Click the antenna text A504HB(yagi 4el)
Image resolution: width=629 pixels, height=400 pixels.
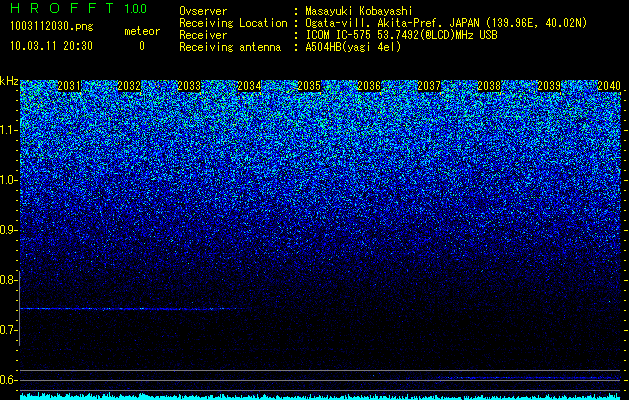tap(353, 47)
